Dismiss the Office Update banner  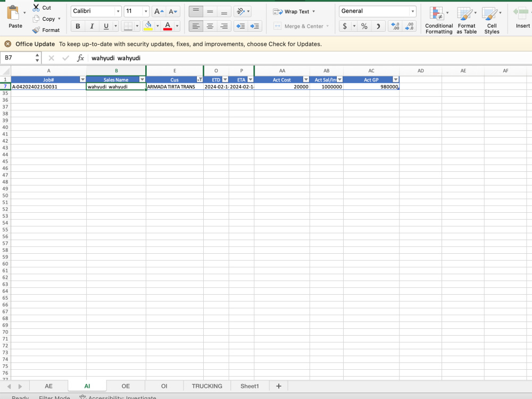(8, 44)
